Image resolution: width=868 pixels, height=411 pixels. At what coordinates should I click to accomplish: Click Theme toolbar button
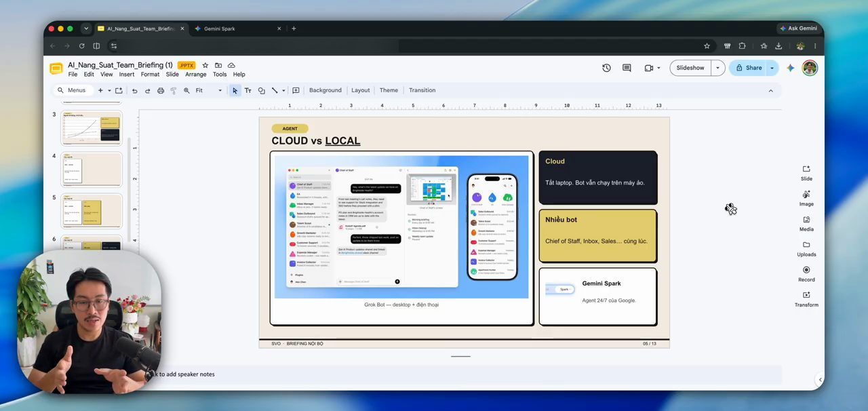[389, 90]
